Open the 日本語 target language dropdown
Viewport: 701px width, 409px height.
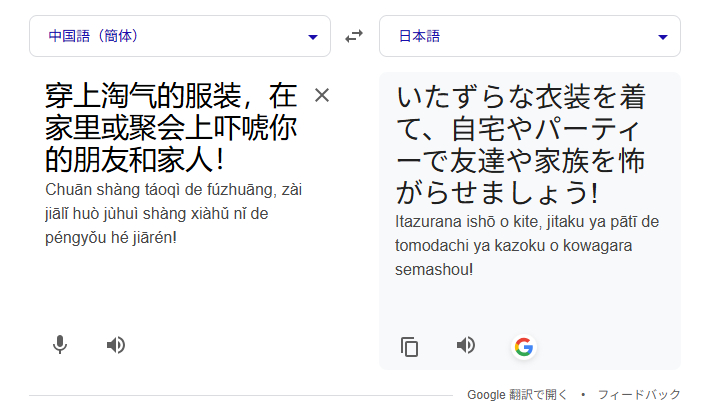[530, 36]
